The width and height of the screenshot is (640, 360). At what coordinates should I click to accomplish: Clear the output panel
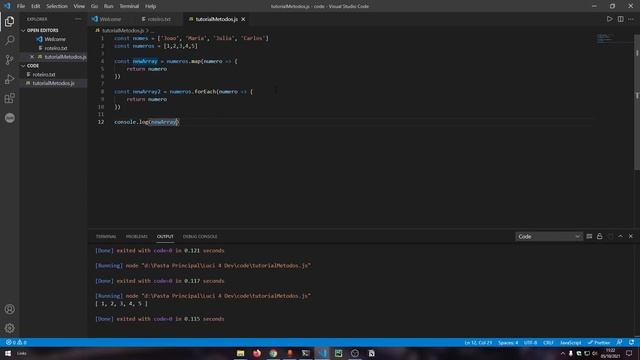pos(589,236)
